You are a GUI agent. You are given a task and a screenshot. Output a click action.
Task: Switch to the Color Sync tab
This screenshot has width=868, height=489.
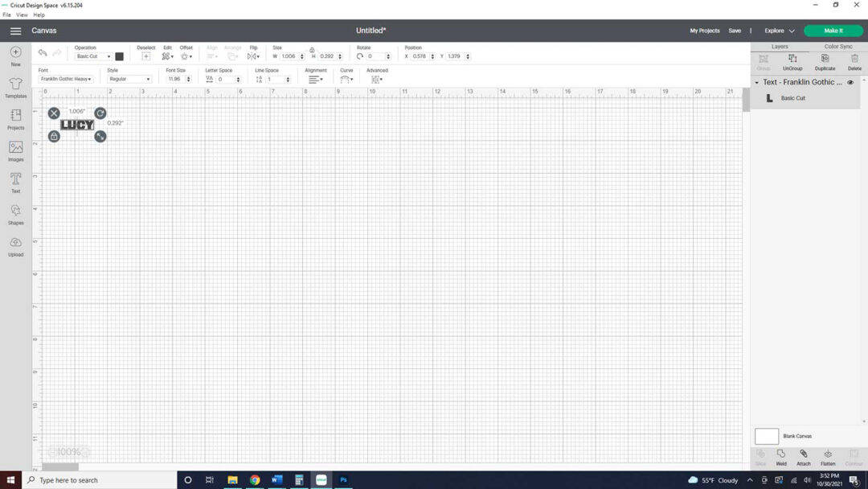coord(837,47)
